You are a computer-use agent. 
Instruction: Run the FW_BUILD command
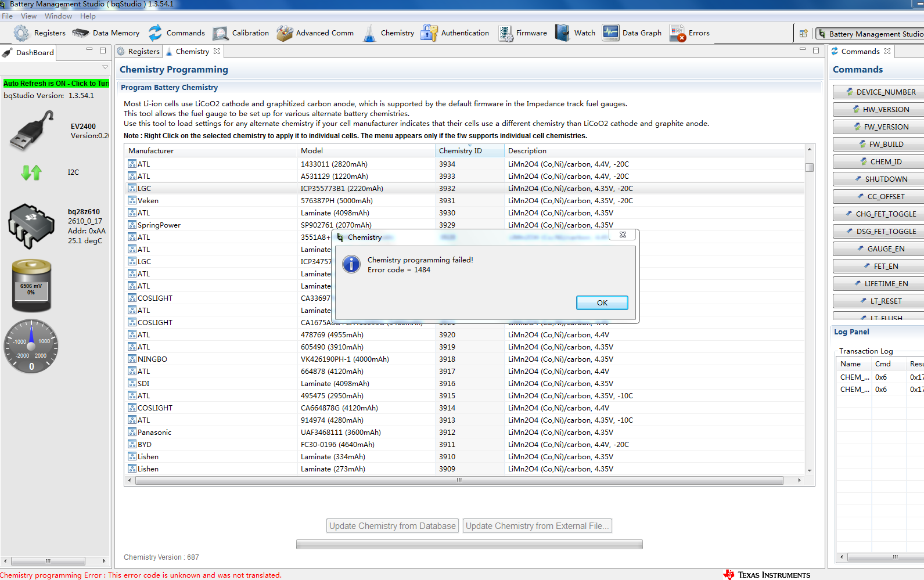(879, 144)
